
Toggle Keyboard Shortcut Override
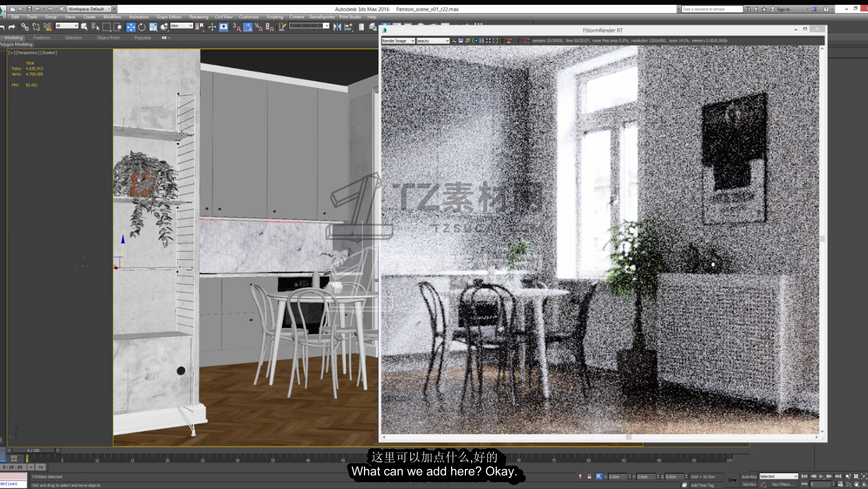(x=224, y=27)
